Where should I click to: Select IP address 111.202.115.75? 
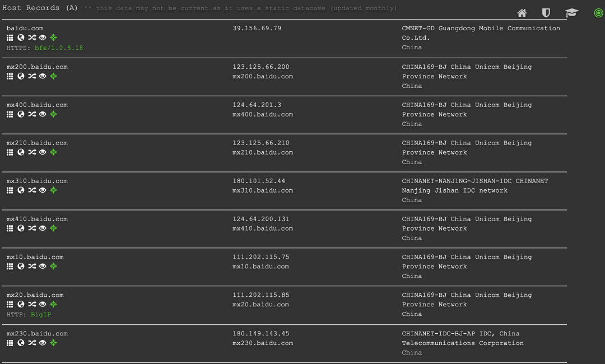pyautogui.click(x=261, y=257)
